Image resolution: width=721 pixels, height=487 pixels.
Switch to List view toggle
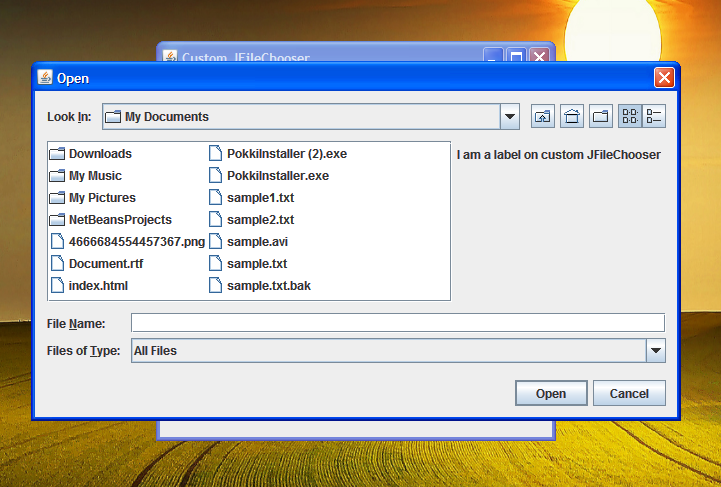pos(629,116)
